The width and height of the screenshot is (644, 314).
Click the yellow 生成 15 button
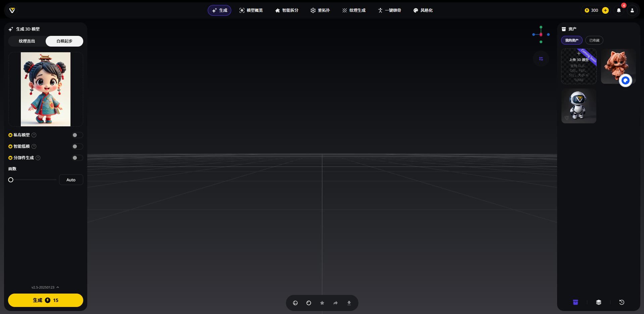(x=46, y=300)
